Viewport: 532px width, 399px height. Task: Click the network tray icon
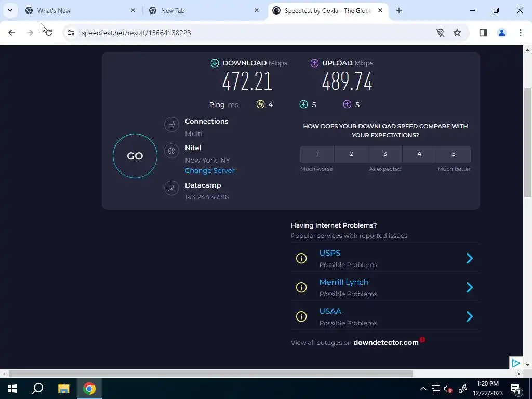(436, 389)
